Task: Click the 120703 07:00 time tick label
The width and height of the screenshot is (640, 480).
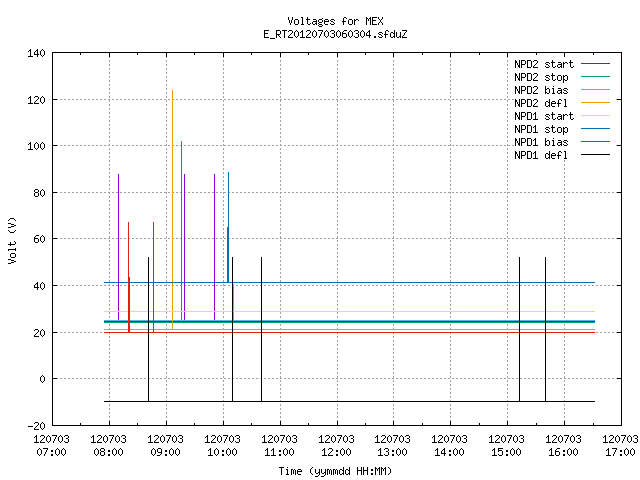Action: (x=51, y=446)
